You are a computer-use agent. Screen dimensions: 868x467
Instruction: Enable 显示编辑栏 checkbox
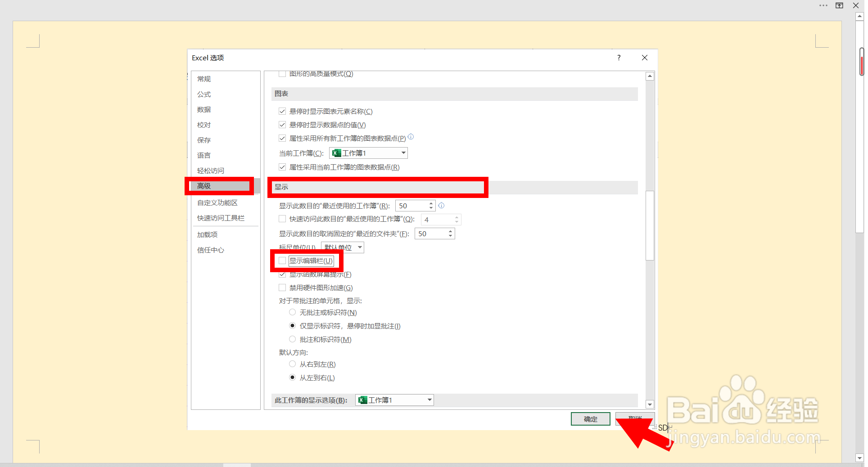[282, 260]
